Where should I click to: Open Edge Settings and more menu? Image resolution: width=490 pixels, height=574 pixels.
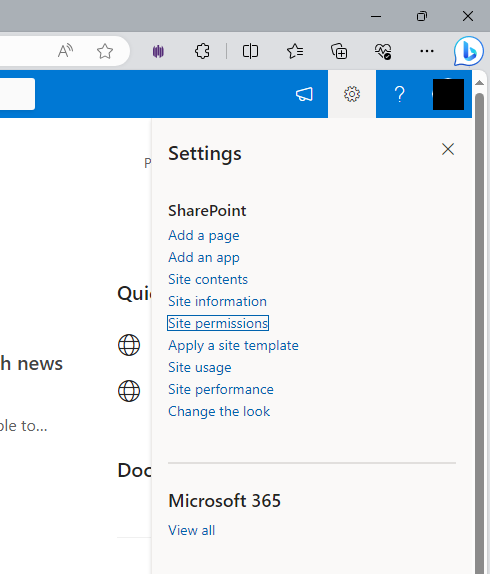click(x=427, y=51)
